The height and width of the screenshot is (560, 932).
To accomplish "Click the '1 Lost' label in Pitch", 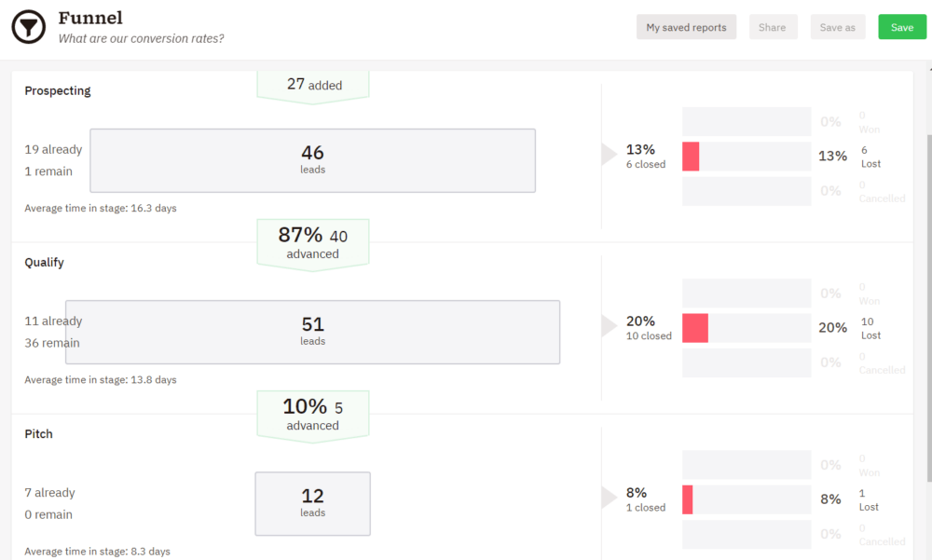I will point(868,499).
